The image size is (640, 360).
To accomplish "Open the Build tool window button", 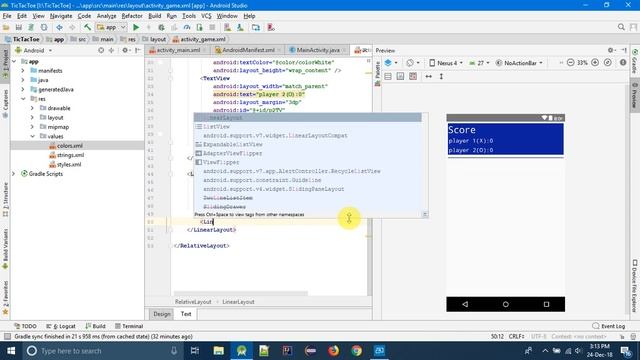I will [96, 326].
